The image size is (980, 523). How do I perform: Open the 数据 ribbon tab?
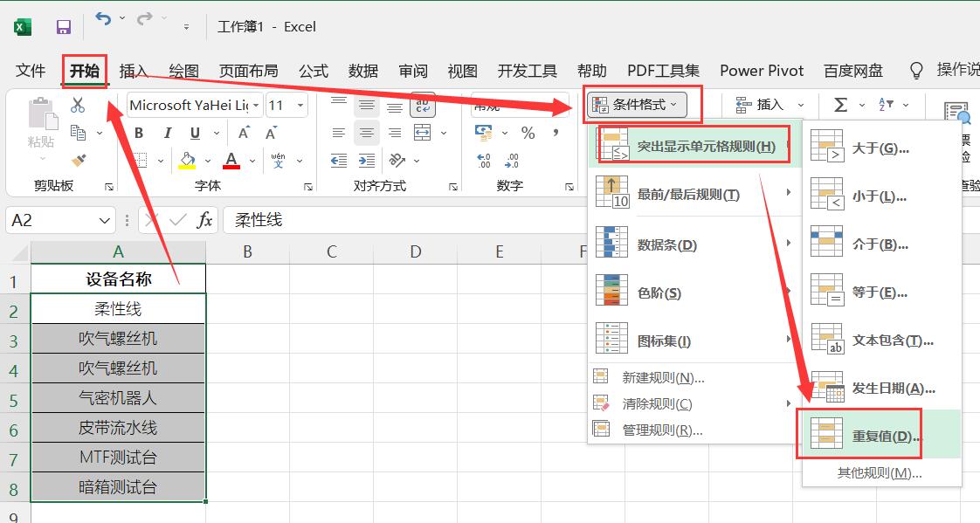coord(363,71)
